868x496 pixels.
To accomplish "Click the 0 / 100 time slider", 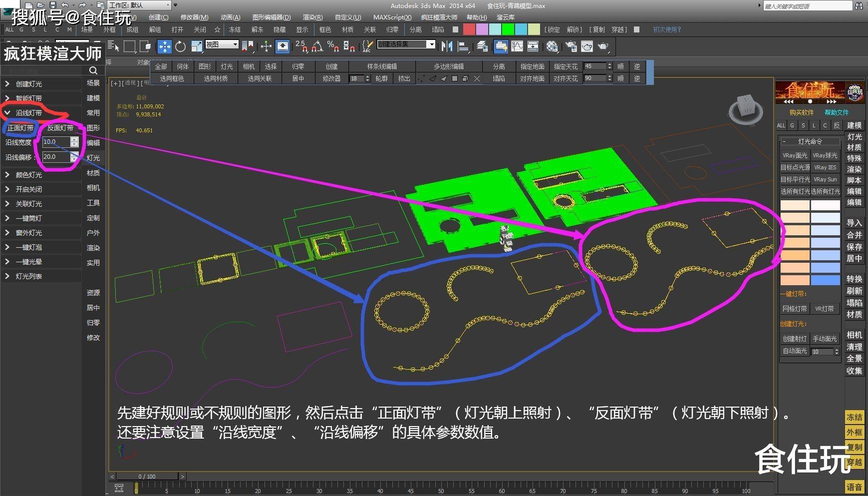I will coord(147,477).
